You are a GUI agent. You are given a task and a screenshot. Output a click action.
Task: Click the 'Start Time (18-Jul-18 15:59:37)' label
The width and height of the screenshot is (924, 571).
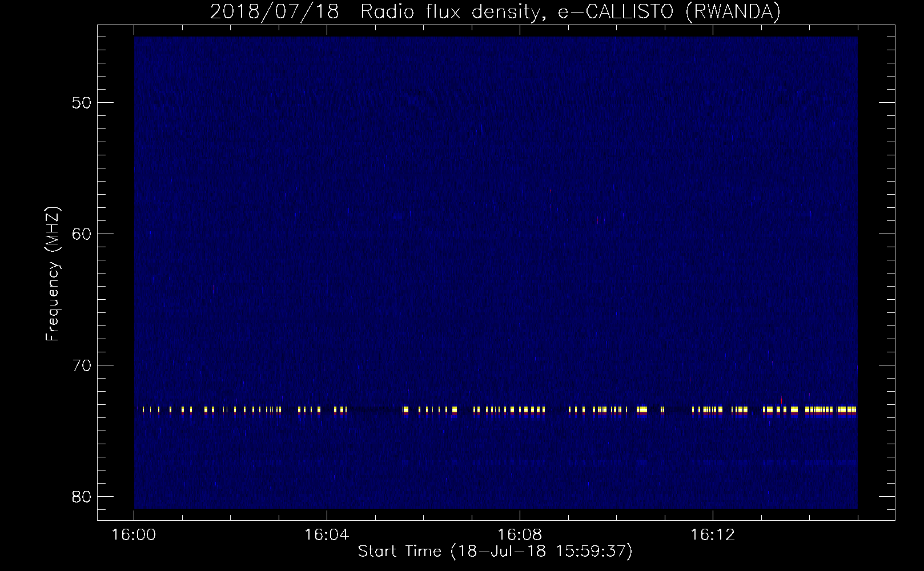[x=495, y=552]
